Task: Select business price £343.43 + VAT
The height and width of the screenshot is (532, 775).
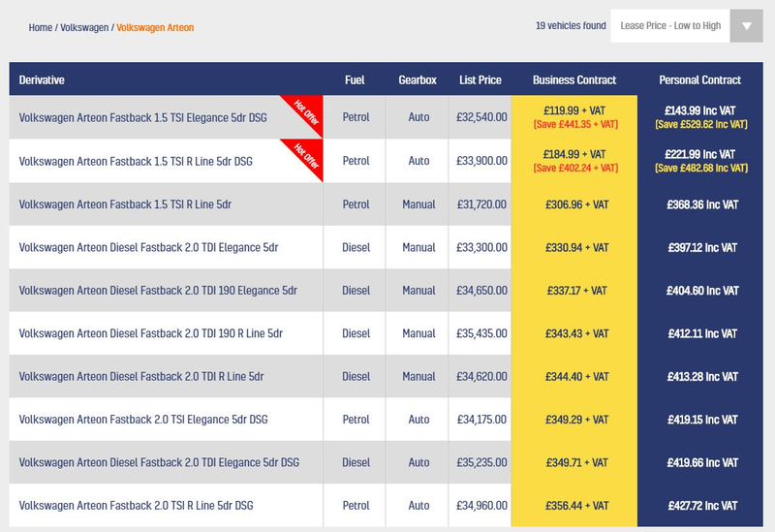Action: pyautogui.click(x=576, y=333)
